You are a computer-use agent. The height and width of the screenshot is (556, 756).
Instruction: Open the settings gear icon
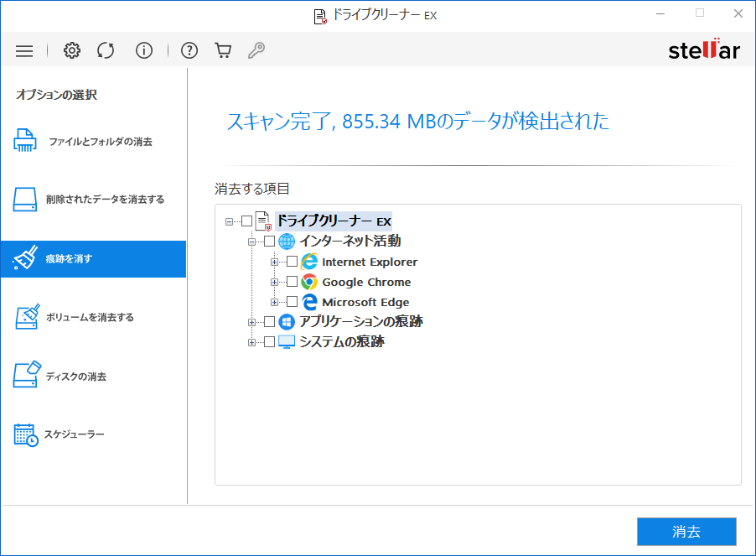coord(71,50)
